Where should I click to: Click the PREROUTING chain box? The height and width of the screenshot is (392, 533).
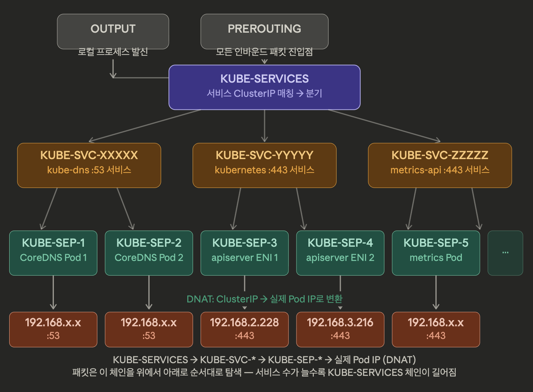265,32
